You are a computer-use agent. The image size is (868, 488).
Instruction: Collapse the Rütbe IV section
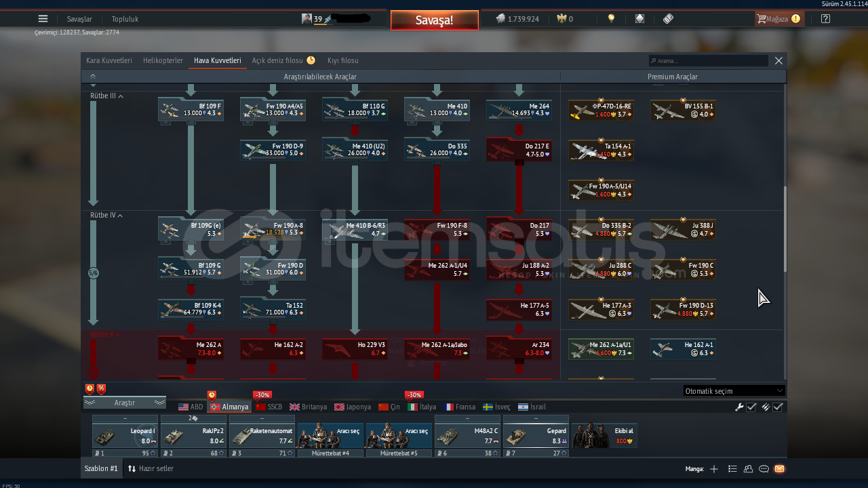[x=106, y=216]
